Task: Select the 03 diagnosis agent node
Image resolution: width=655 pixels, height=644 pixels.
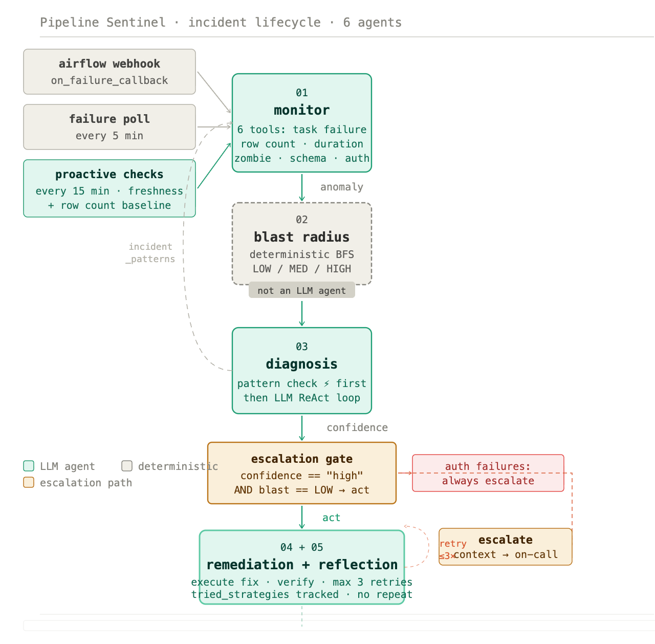Action: click(x=302, y=371)
